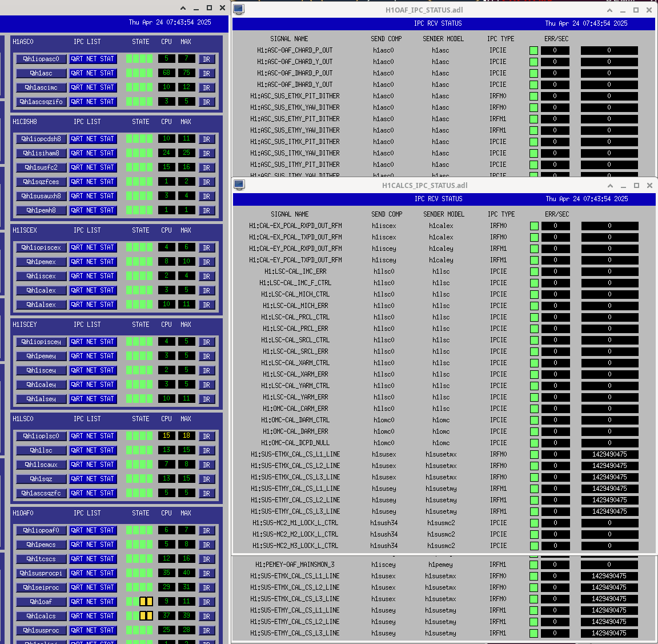
Task: Click RT NET STAT for h1ascsqzfc
Action: (x=93, y=493)
